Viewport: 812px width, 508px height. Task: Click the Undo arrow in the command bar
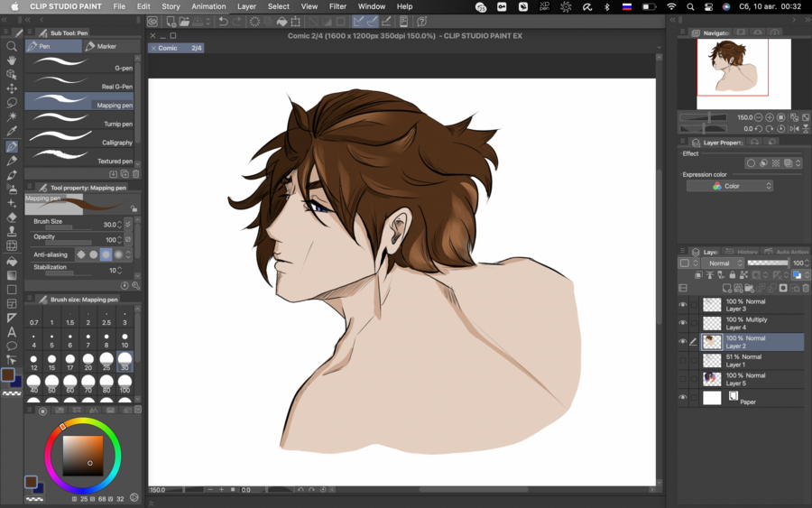point(223,22)
